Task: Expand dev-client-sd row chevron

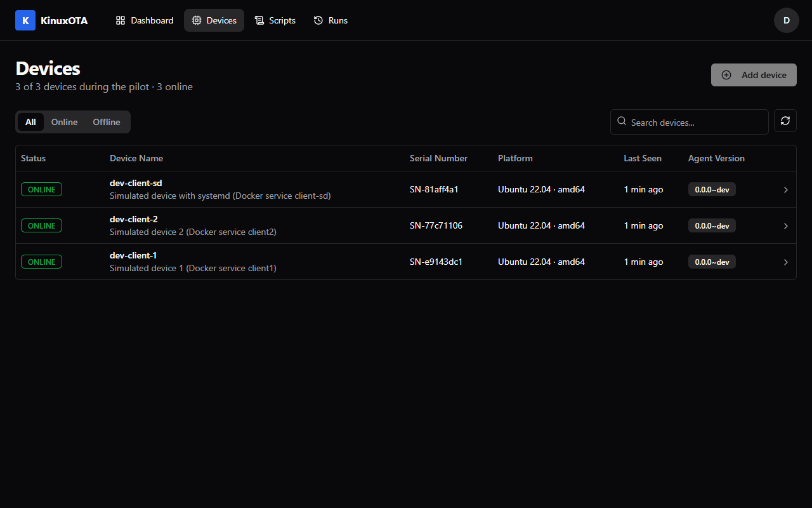Action: [785, 190]
